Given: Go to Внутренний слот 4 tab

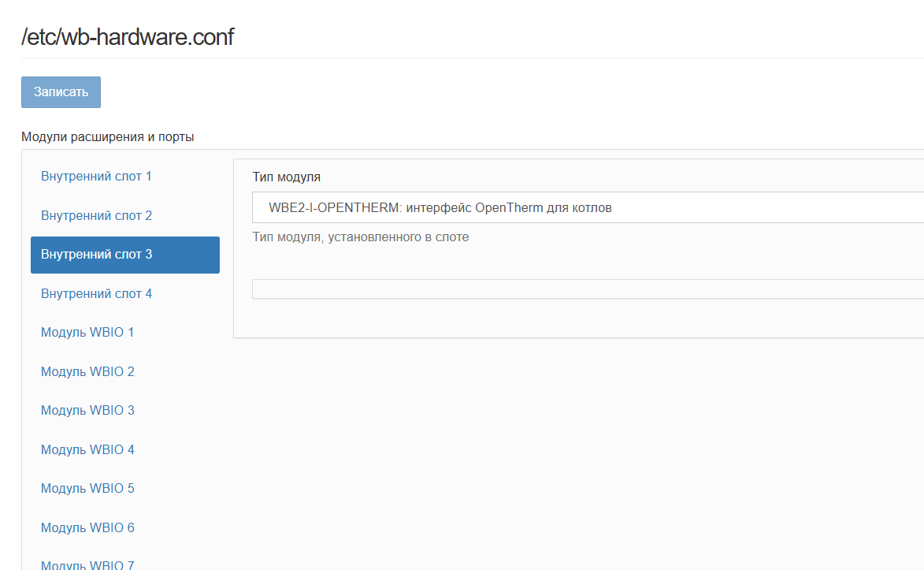Looking at the screenshot, I should 96,294.
